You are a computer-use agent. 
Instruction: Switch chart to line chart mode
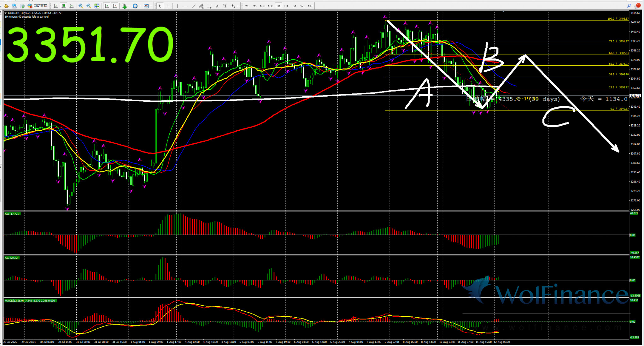point(72,6)
